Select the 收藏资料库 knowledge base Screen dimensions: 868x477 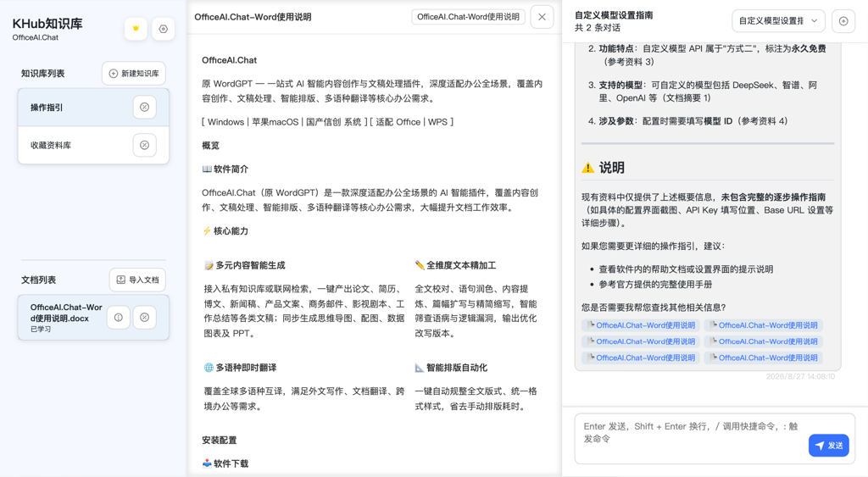point(93,145)
